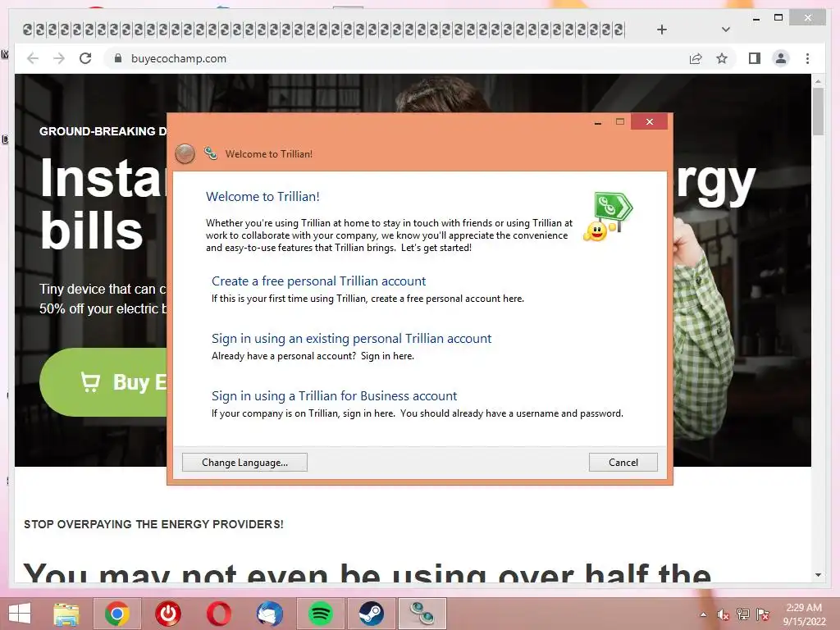Focus the buyecochamp.com address bar
840x630 pixels.
click(x=396, y=58)
